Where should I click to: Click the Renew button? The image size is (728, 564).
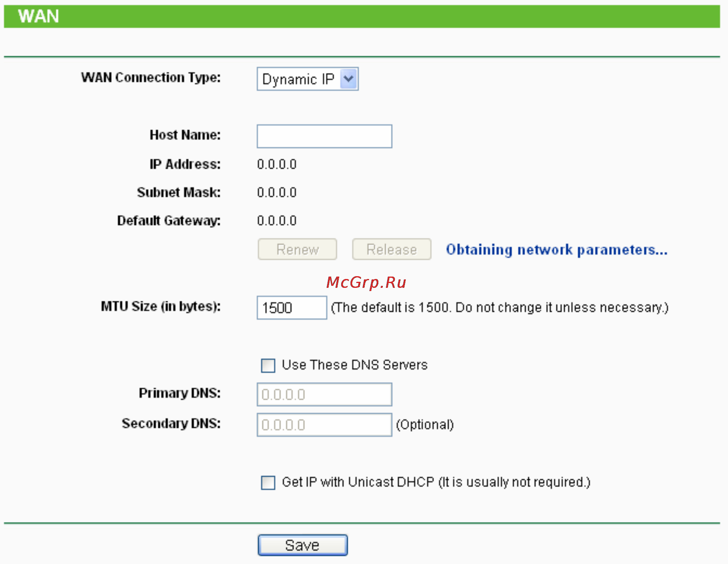297,249
